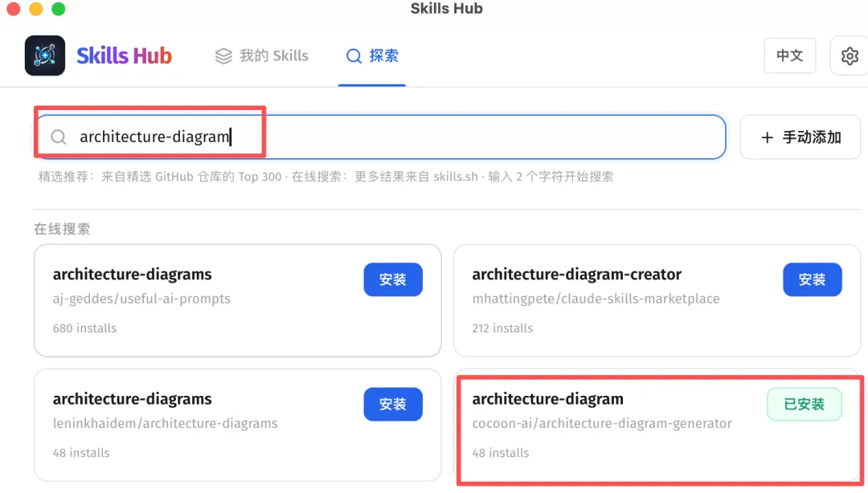868x493 pixels.
Task: Switch to the 我的 Skills tab
Action: point(261,55)
